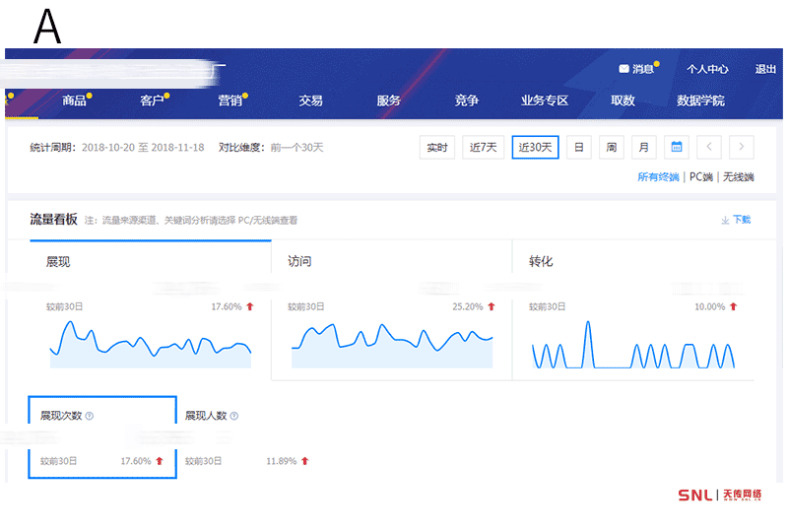The width and height of the screenshot is (788, 532).
Task: Click help icon beside 展现次数
Action: [x=90, y=417]
